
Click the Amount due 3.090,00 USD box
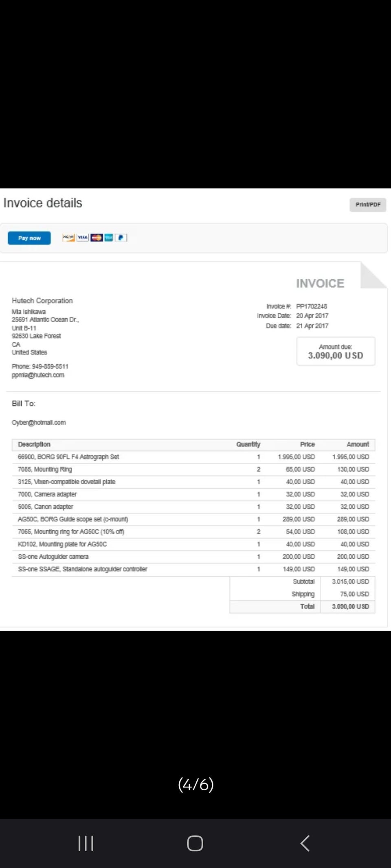(x=336, y=351)
